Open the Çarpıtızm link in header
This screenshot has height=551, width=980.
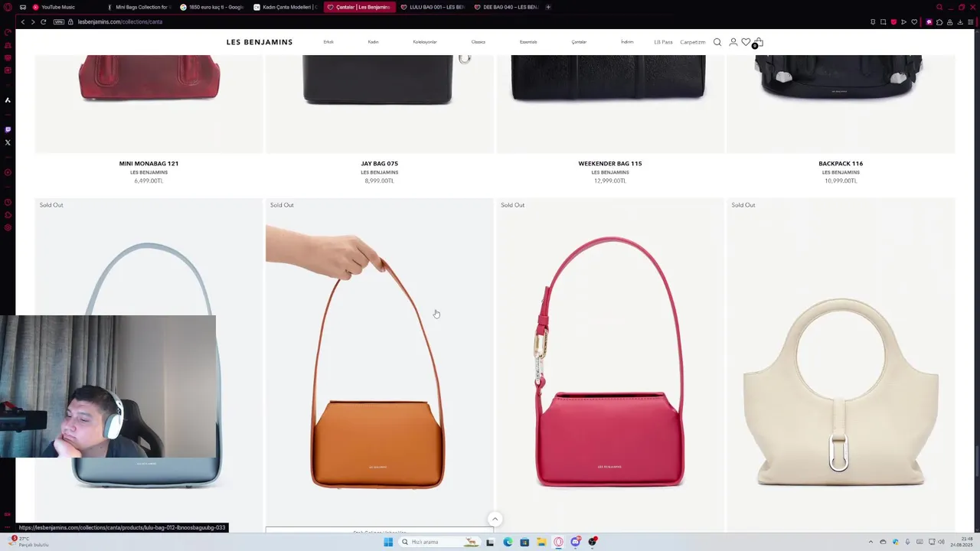[x=693, y=42]
